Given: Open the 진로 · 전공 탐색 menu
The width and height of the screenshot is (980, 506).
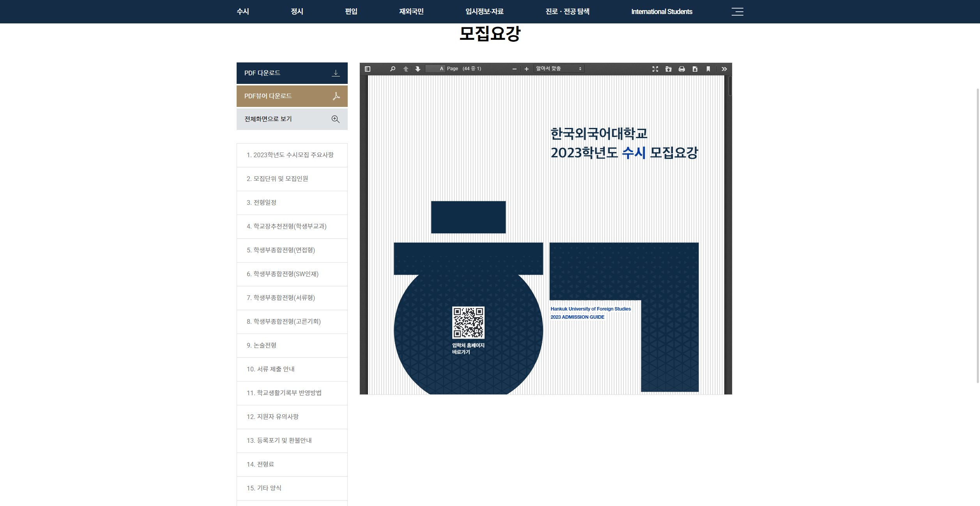Looking at the screenshot, I should point(568,12).
